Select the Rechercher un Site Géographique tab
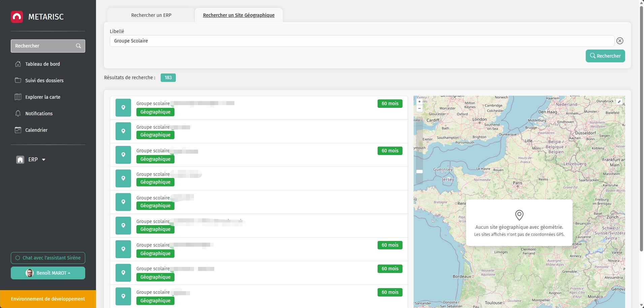Viewport: 644px width, 308px height. [238, 15]
